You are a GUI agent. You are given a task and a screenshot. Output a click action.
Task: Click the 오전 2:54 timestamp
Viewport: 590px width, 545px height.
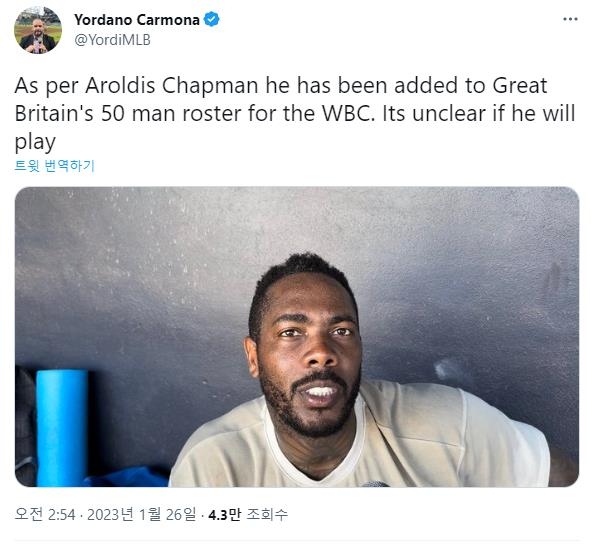[45, 515]
